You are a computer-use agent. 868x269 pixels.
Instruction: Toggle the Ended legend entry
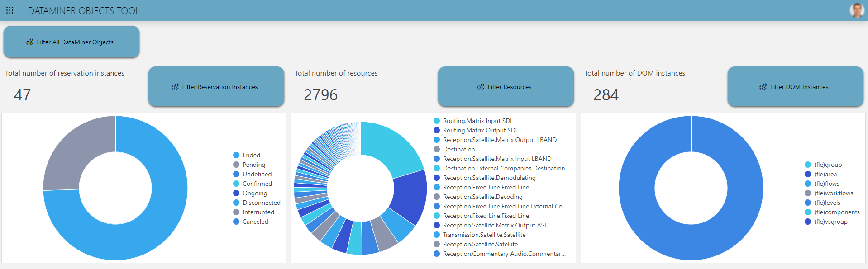coord(247,155)
